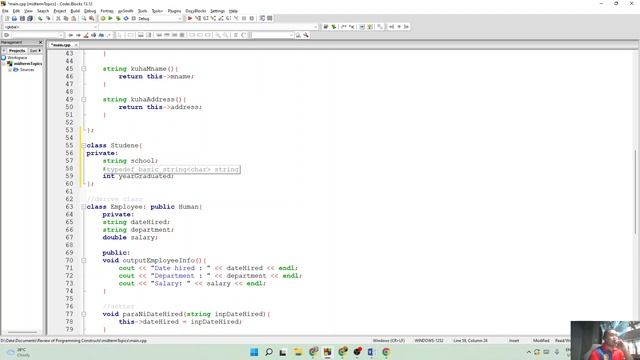Image resolution: width=640 pixels, height=360 pixels.
Task: Click the Various info debugger icon
Action: point(270,18)
